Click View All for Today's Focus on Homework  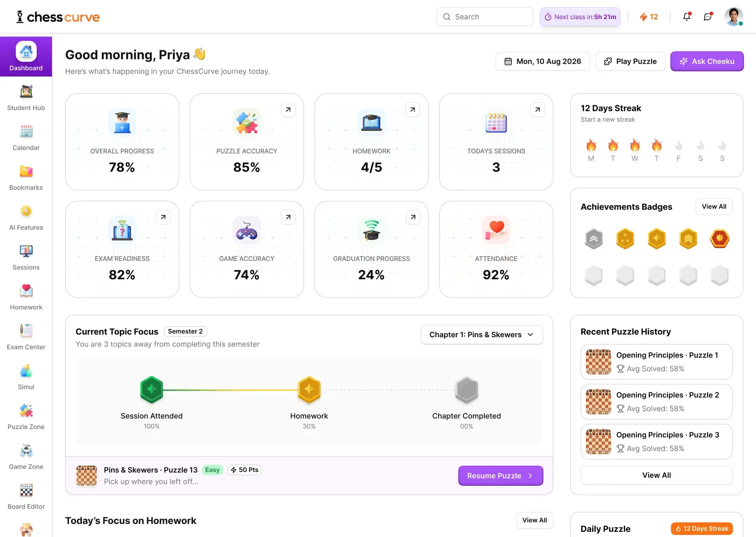pyautogui.click(x=534, y=520)
